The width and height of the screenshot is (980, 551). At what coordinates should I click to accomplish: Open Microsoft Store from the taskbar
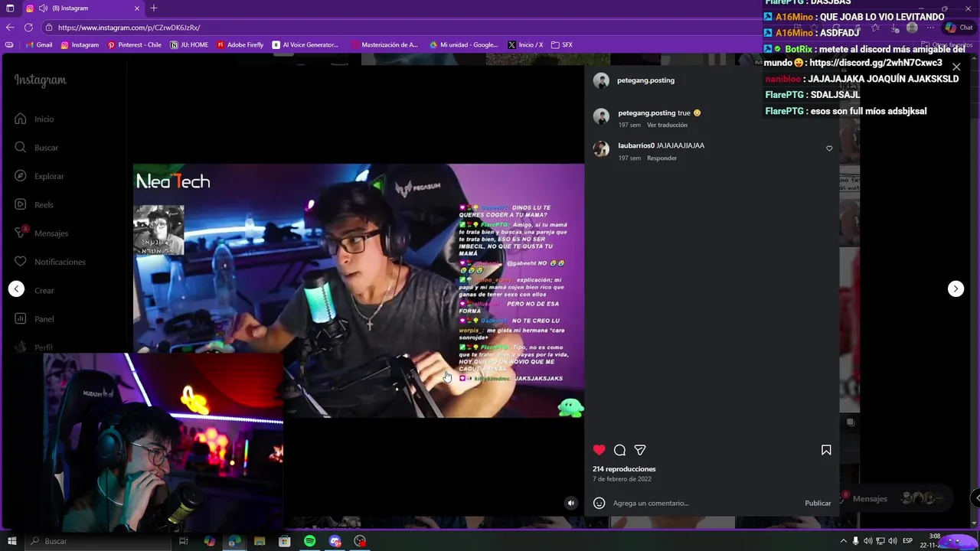pyautogui.click(x=284, y=541)
